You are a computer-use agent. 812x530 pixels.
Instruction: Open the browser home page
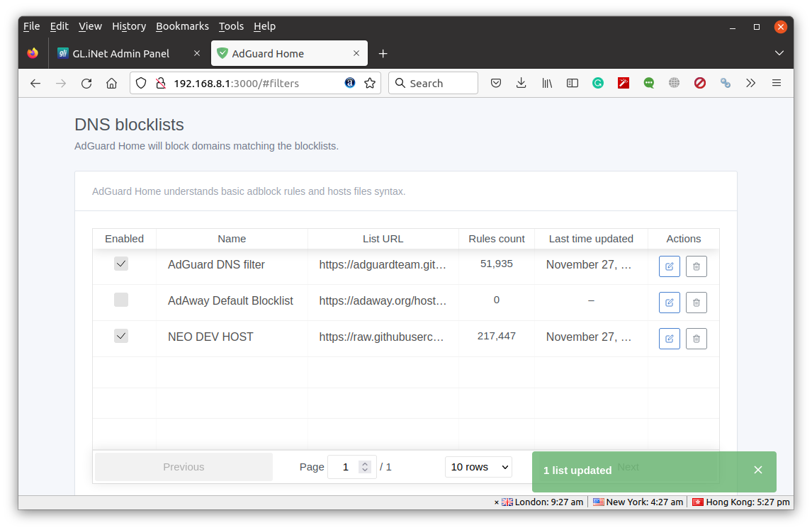[x=111, y=84]
